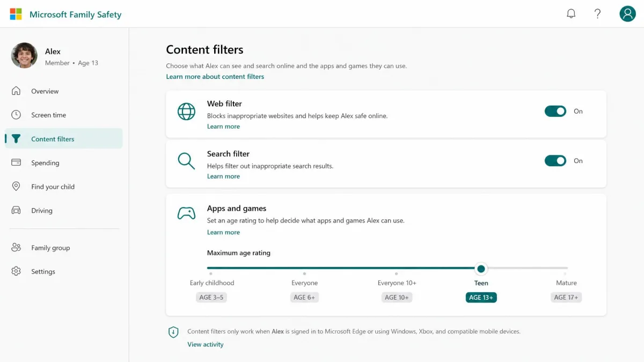Open the Driving section
The width and height of the screenshot is (644, 362).
tap(64, 210)
